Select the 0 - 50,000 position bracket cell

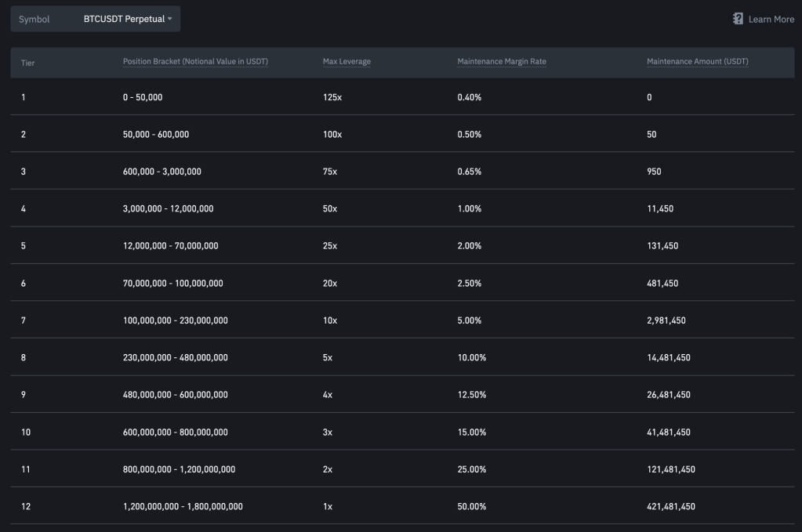click(143, 97)
